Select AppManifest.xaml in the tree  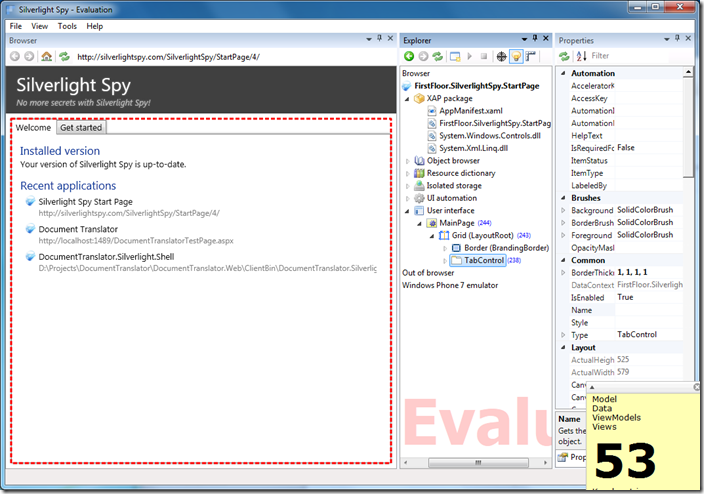(471, 111)
